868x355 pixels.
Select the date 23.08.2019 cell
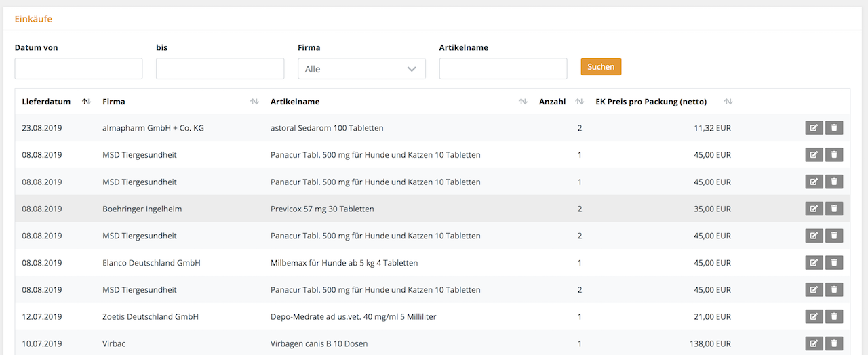pos(42,128)
